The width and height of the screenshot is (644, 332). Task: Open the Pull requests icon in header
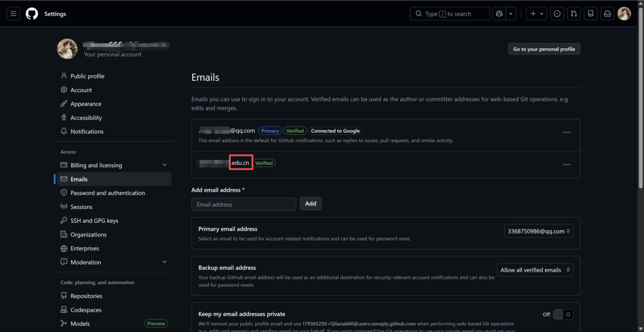click(574, 14)
